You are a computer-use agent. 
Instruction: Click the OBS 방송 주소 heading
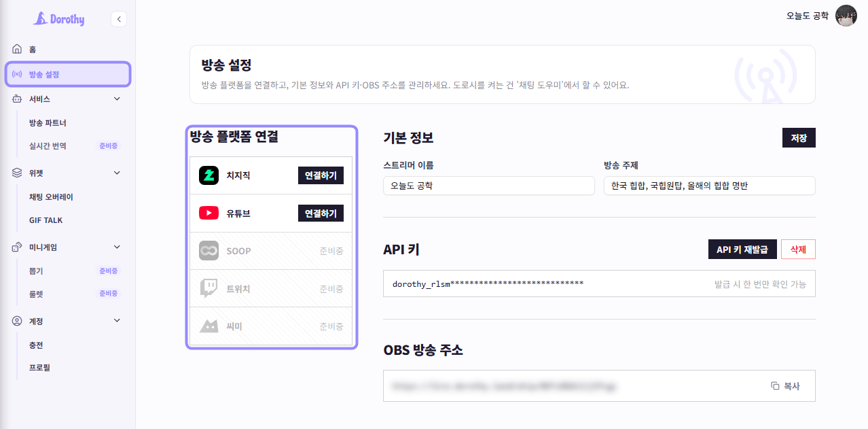click(423, 350)
